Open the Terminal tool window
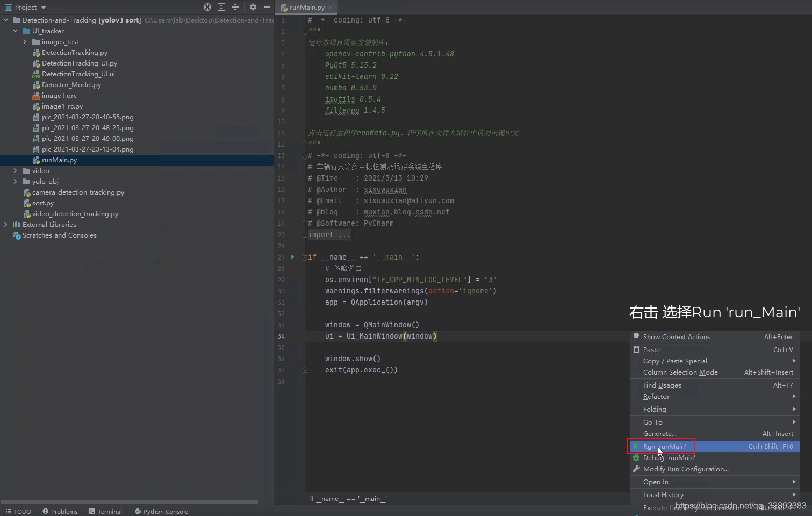 105,511
